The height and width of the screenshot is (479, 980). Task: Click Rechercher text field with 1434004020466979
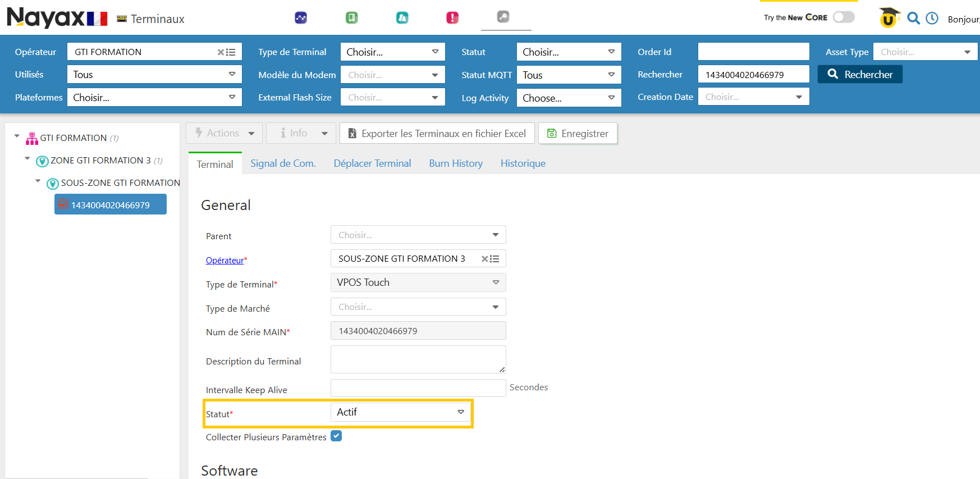pos(753,74)
